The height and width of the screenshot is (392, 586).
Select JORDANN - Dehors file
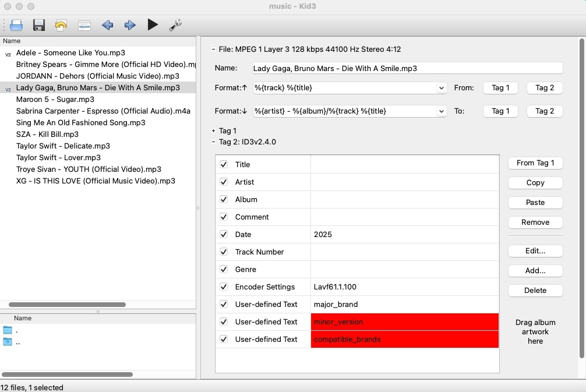97,76
